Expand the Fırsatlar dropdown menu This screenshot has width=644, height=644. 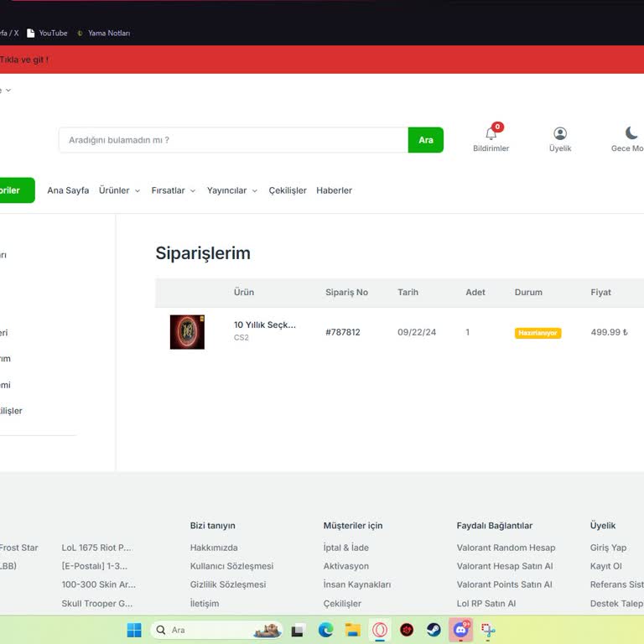[173, 190]
